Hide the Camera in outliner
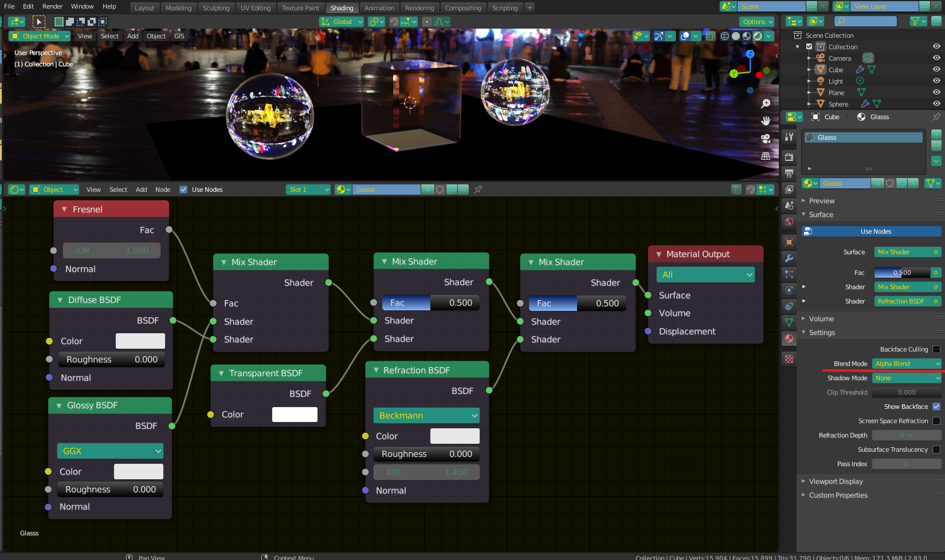Viewport: 945px width, 560px height. pyautogui.click(x=936, y=58)
